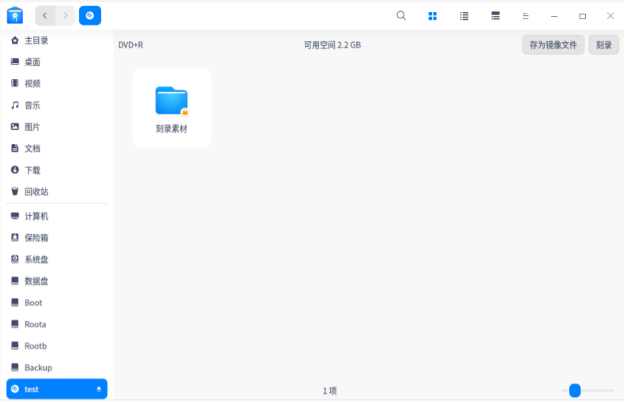Click 存为镜像文件 button
Screen dimensions: 625x402
[553, 45]
